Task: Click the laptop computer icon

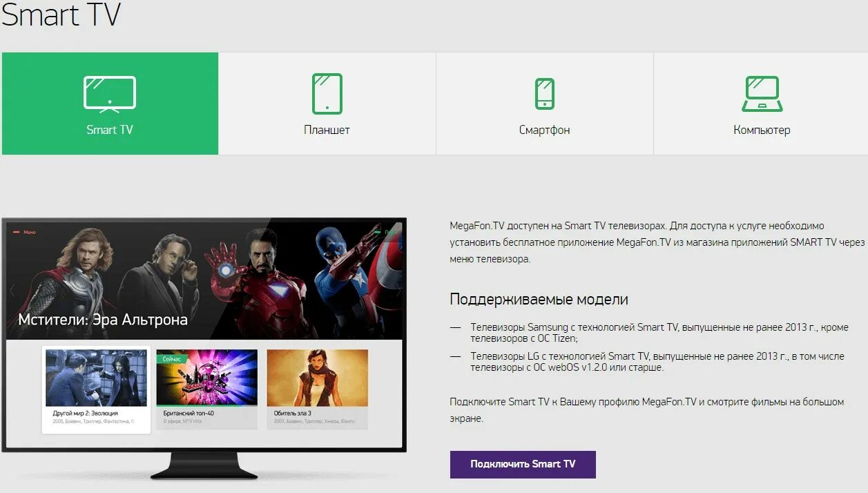Action: point(762,94)
